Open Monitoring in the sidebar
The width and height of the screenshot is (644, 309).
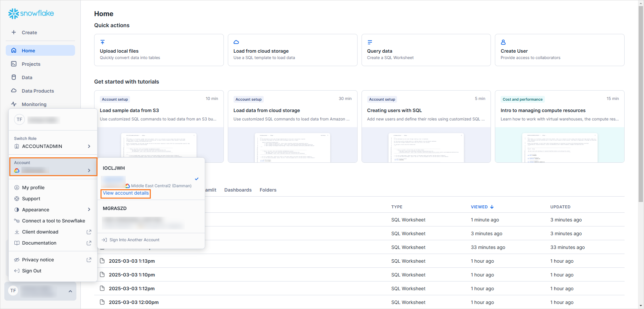coord(40,104)
